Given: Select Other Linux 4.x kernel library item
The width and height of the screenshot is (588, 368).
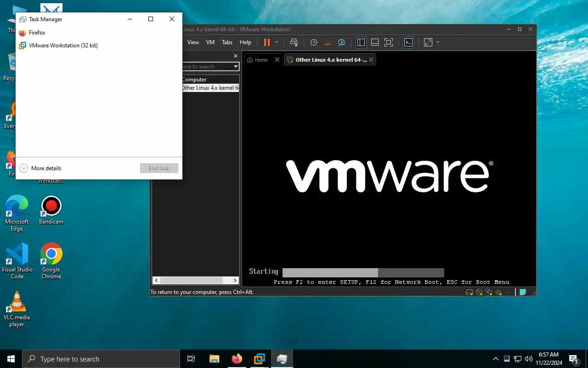Looking at the screenshot, I should pyautogui.click(x=210, y=88).
